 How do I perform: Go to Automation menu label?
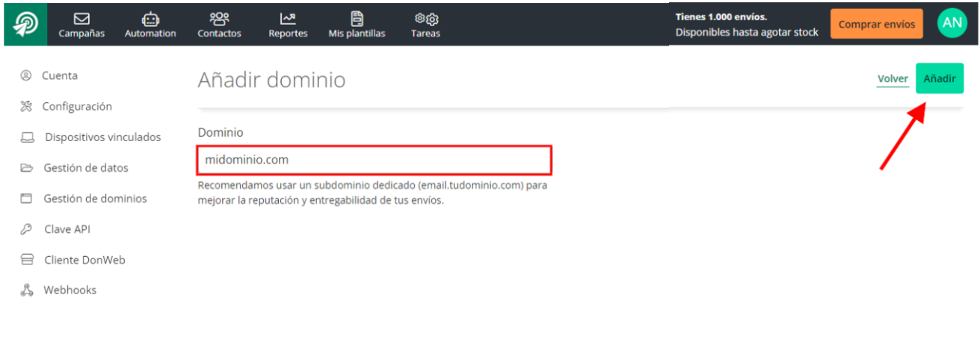pos(151,34)
